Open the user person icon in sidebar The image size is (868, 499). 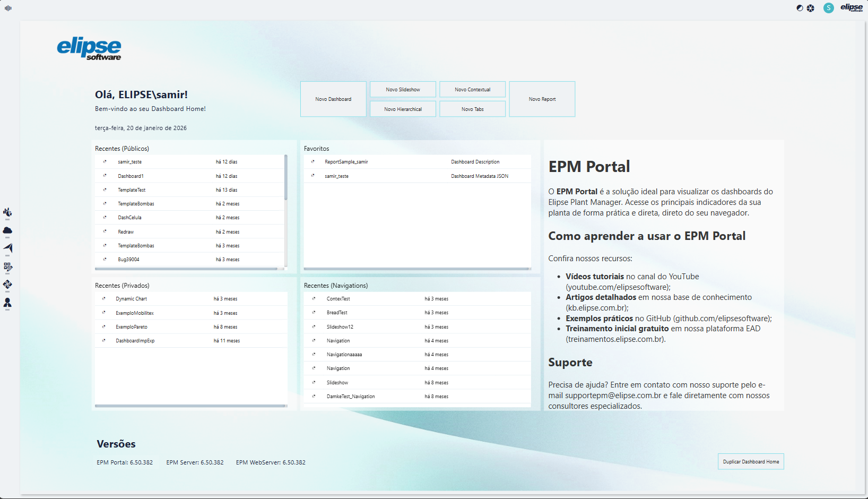7,303
